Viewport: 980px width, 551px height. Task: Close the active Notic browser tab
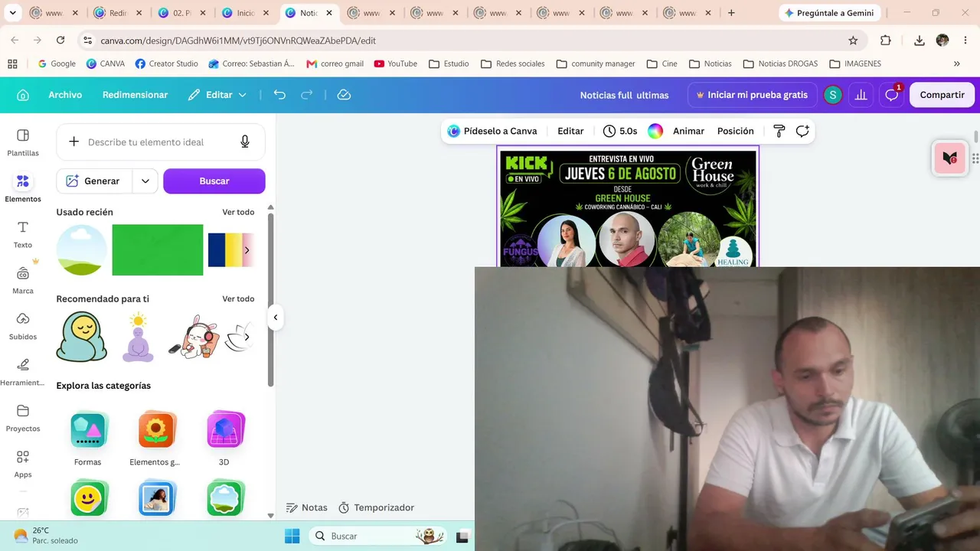329,13
